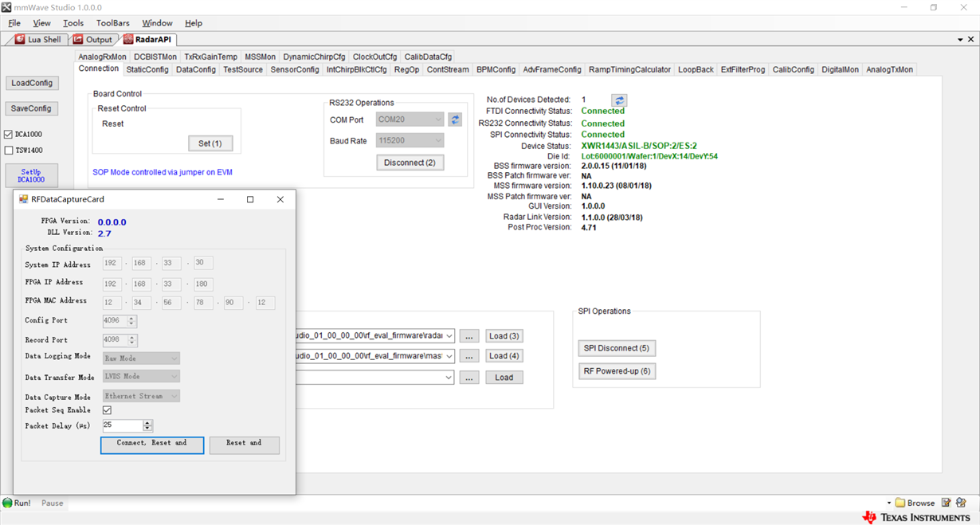
Task: Click the browse button next to Load (3)
Action: pyautogui.click(x=469, y=336)
